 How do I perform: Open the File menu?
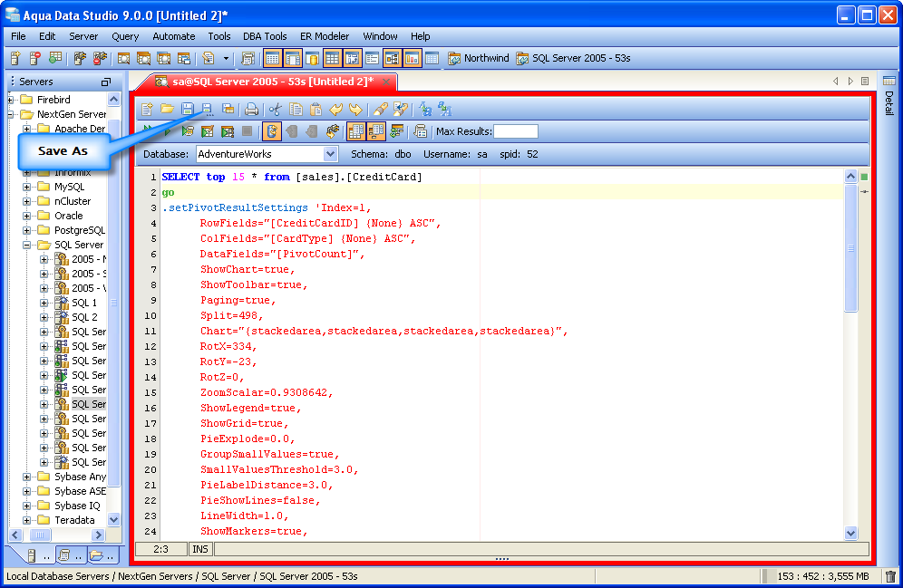click(x=18, y=36)
